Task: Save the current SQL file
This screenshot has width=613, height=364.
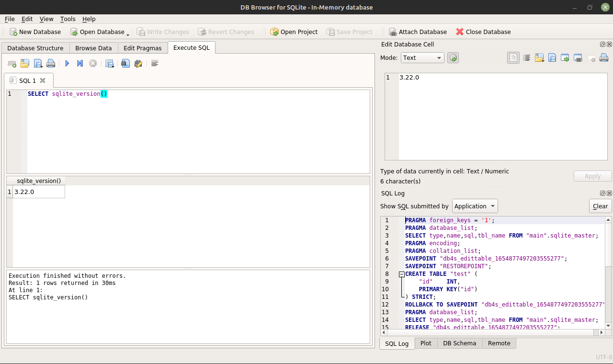Action: tap(37, 63)
